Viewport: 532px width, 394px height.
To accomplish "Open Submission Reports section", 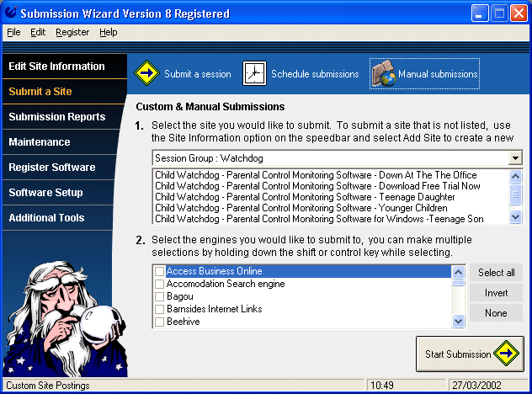I will click(63, 117).
